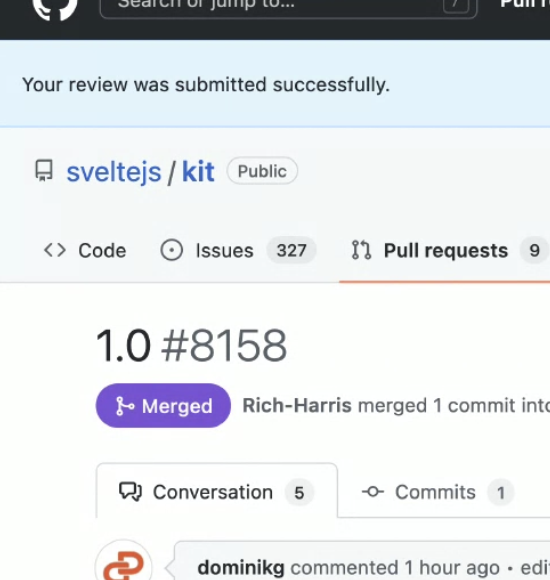
Task: Open the kit repository link
Action: point(198,172)
